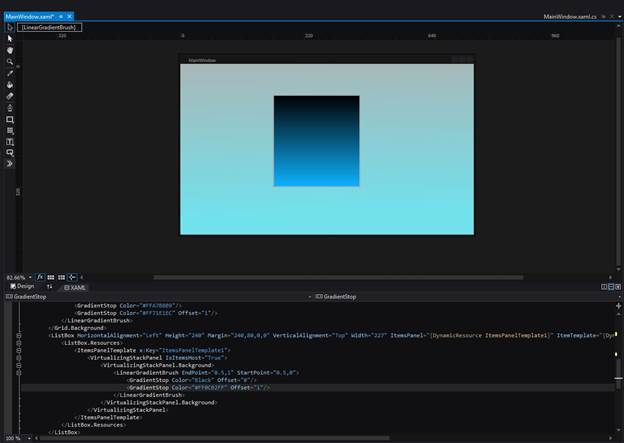Choose the Paint Bucket tool
This screenshot has width=624, height=443.
pyautogui.click(x=10, y=85)
